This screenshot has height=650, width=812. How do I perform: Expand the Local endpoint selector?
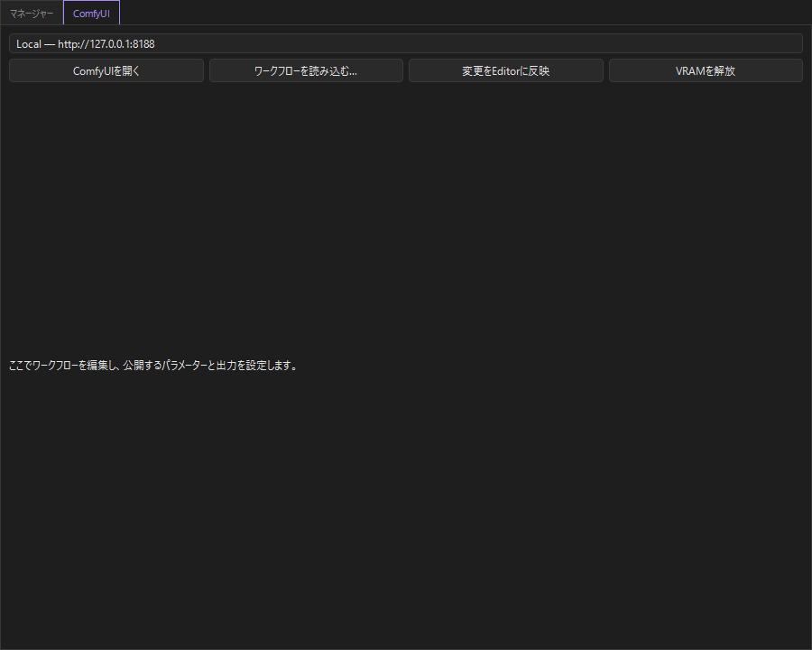[x=405, y=43]
